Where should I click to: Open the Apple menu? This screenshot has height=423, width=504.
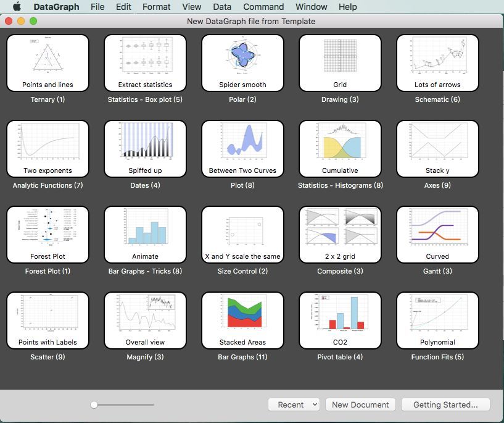pyautogui.click(x=17, y=6)
